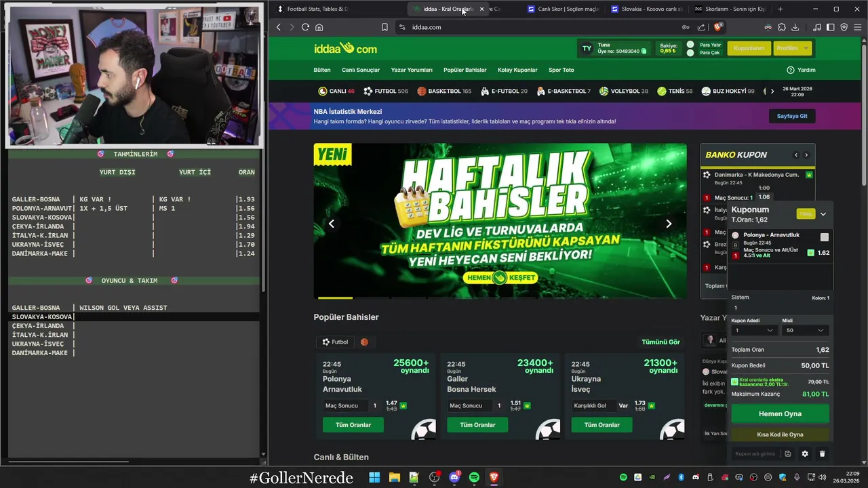Open Tüm Oranlar for Polonya Arnavutluk
The height and width of the screenshot is (488, 868).
(353, 425)
